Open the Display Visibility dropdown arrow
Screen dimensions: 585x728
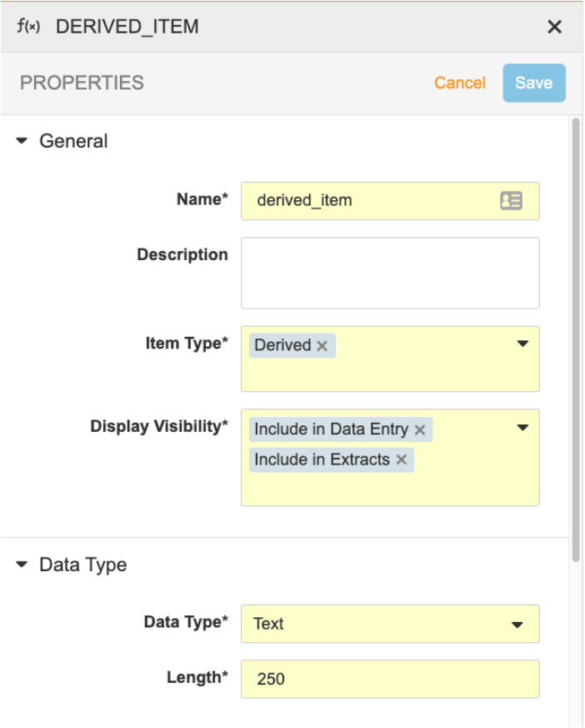coord(522,428)
